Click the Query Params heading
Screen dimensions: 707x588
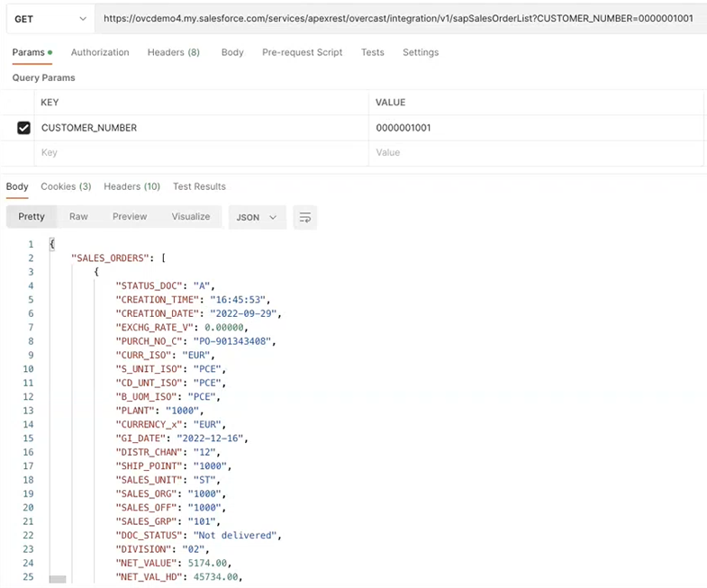click(x=44, y=78)
